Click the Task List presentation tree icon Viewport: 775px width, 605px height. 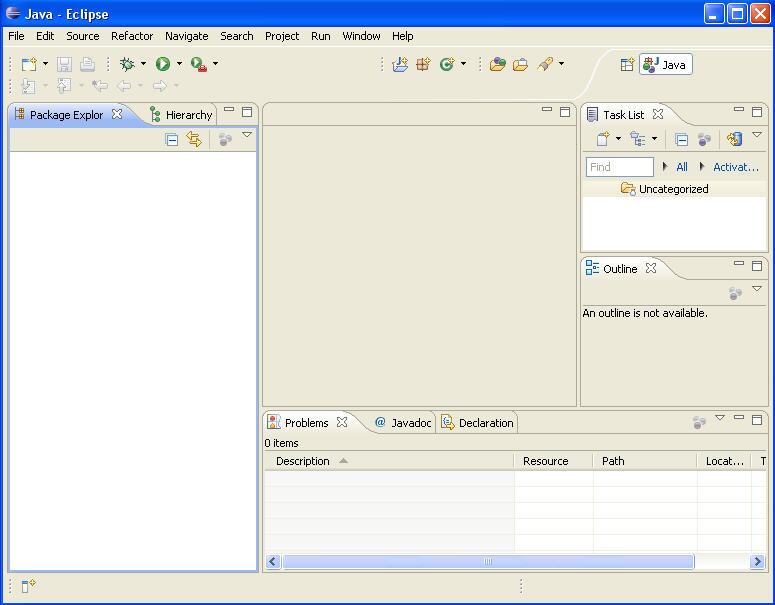pos(637,139)
